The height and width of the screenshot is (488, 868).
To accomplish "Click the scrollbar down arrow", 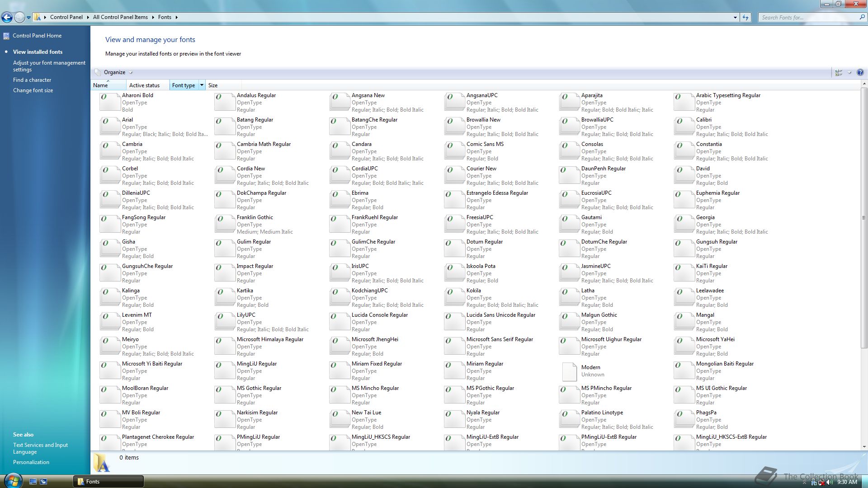I will click(x=864, y=446).
